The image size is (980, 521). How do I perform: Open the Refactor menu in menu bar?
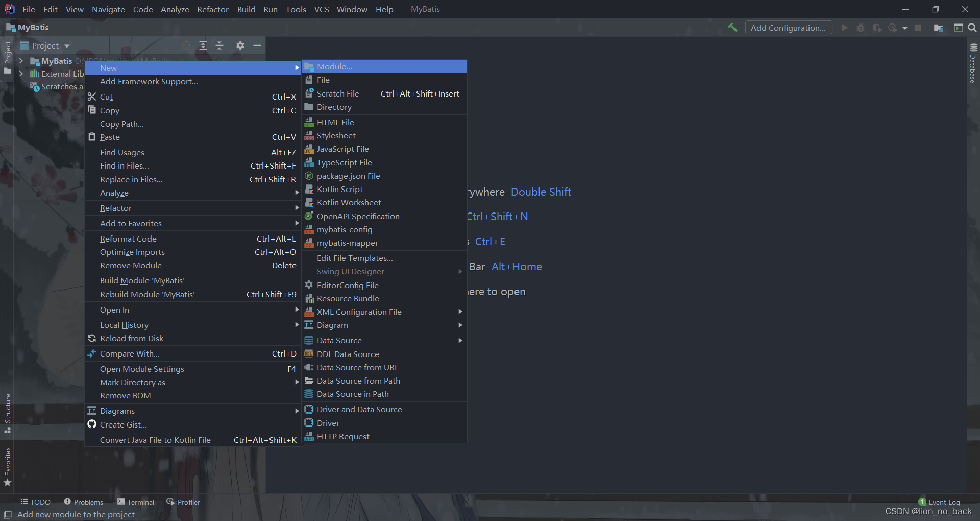pyautogui.click(x=213, y=9)
